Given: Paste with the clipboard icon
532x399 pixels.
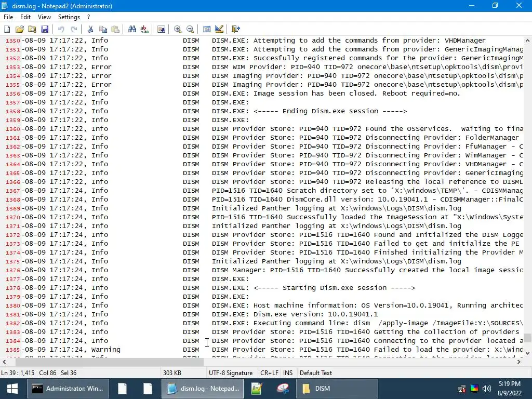Looking at the screenshot, I should click(115, 29).
